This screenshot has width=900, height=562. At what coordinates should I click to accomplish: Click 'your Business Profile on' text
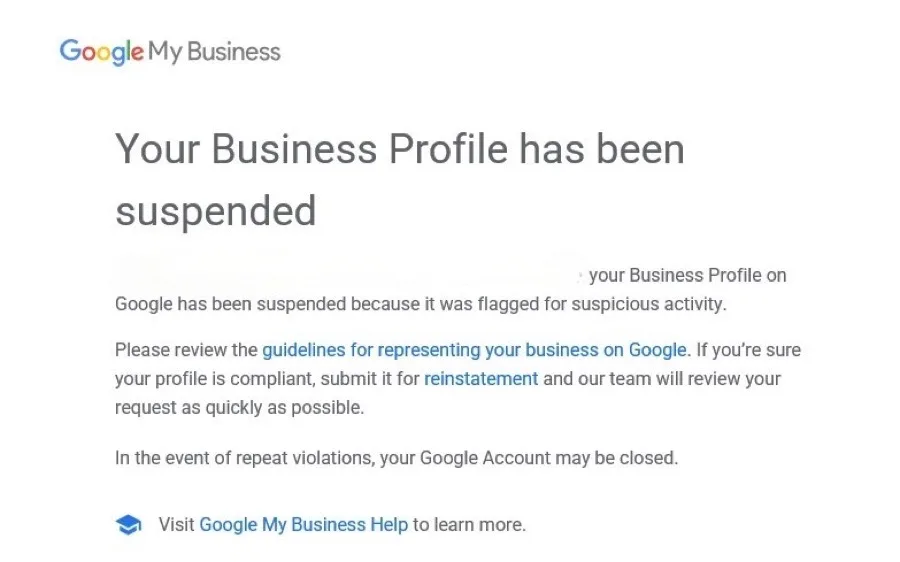(x=688, y=276)
